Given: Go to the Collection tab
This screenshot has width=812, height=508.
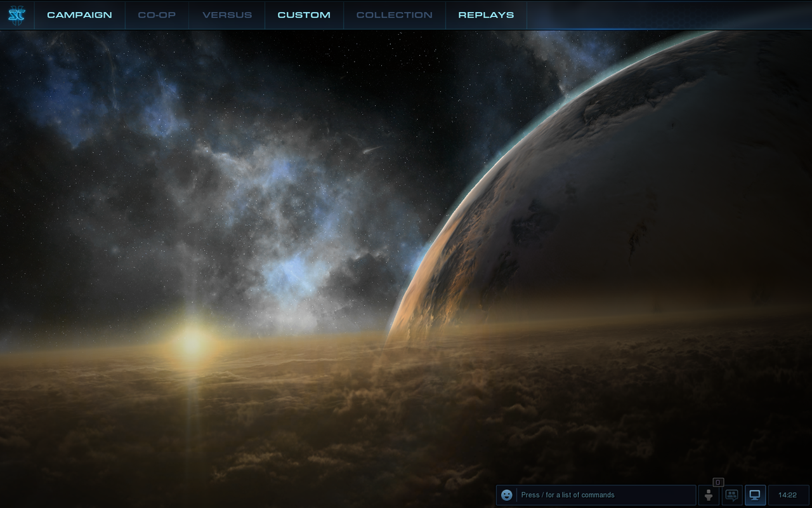Looking at the screenshot, I should (395, 15).
